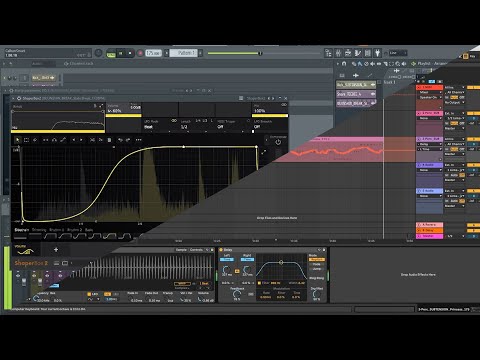Add a new shaper with plus button

(56, 249)
